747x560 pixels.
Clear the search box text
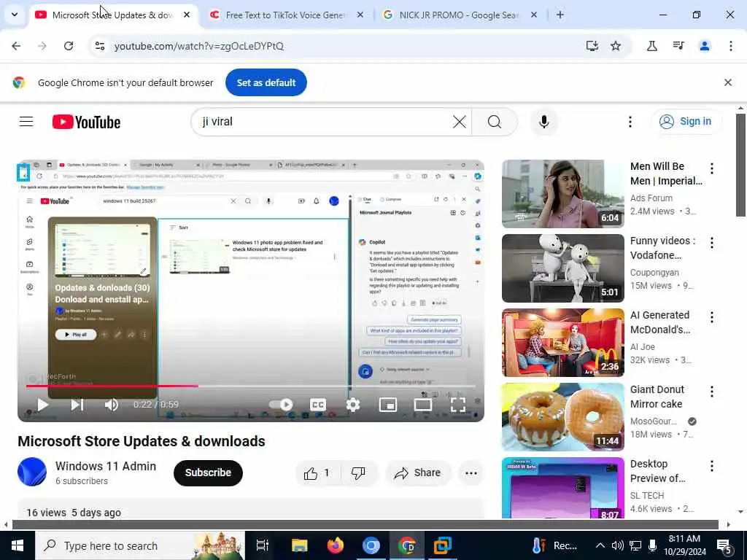pyautogui.click(x=460, y=122)
